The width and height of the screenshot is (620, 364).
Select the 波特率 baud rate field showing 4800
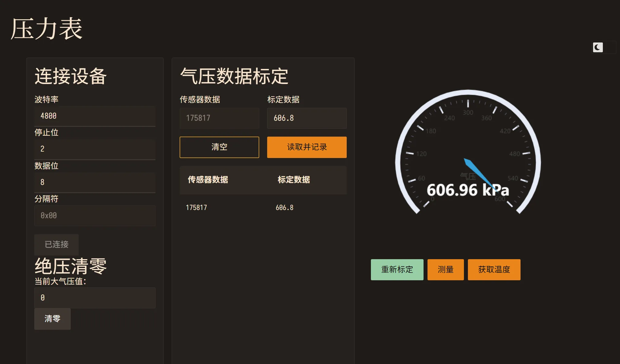(x=95, y=116)
